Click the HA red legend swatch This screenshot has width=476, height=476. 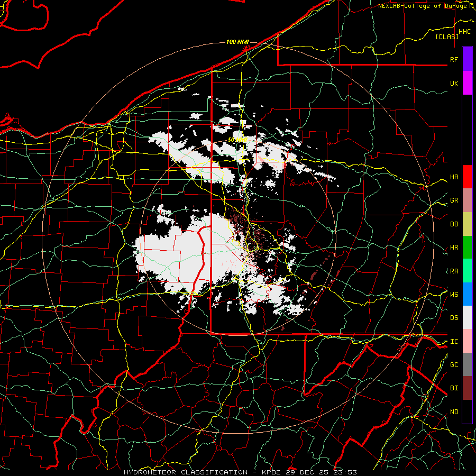(467, 177)
